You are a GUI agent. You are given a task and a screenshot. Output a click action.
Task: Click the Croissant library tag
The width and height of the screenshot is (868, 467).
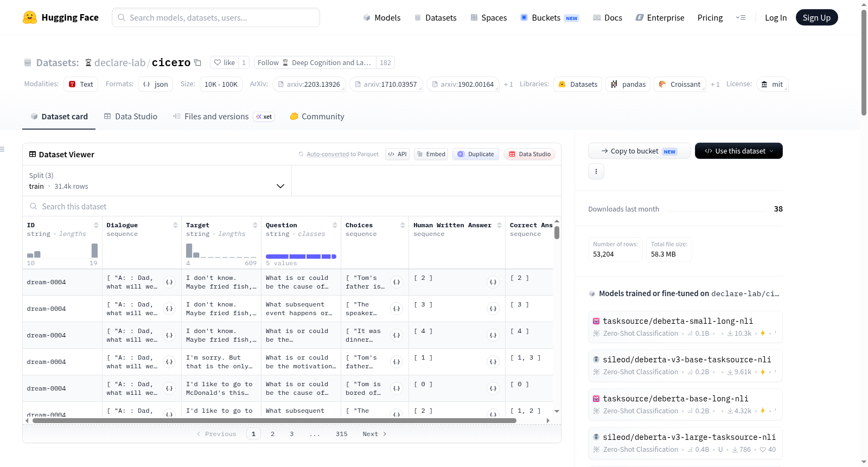(680, 84)
